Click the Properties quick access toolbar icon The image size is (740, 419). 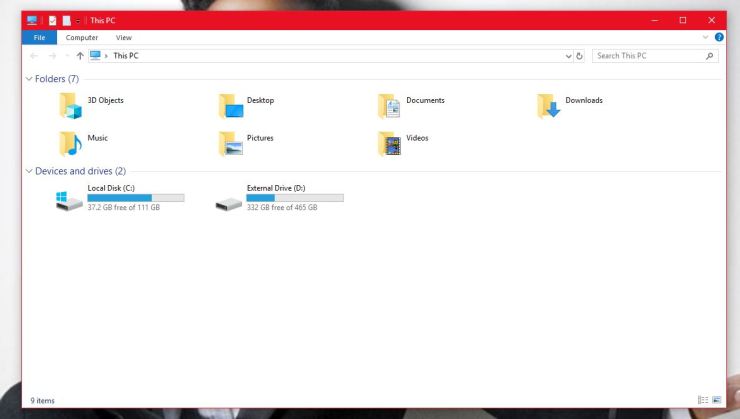pos(52,20)
